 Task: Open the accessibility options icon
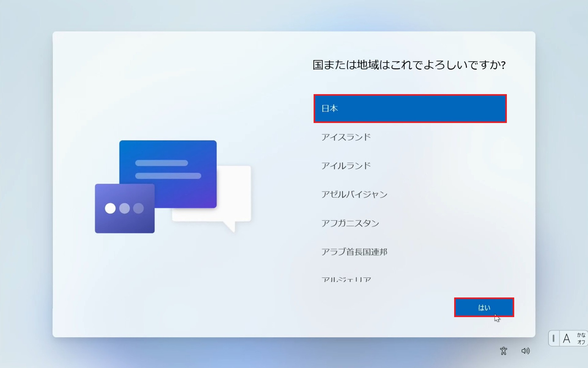504,351
